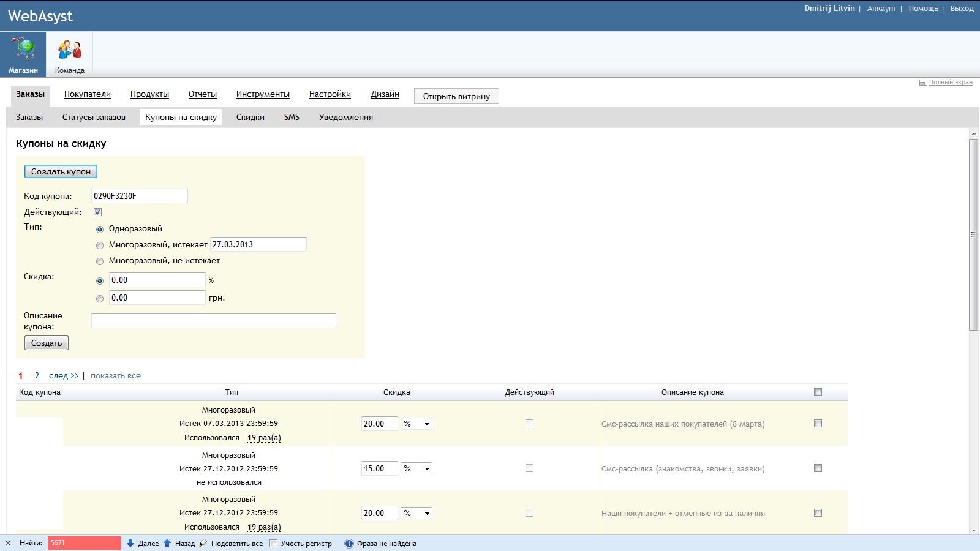Click the Код купона input field
This screenshot has width=980, height=551.
(x=140, y=196)
